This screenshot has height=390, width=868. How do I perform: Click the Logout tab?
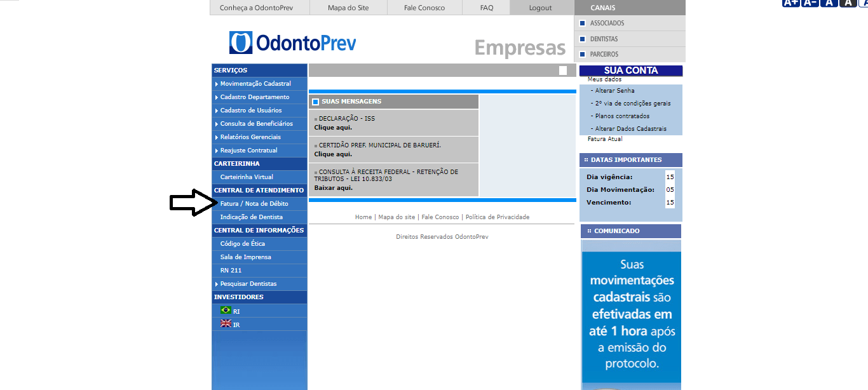pyautogui.click(x=540, y=8)
